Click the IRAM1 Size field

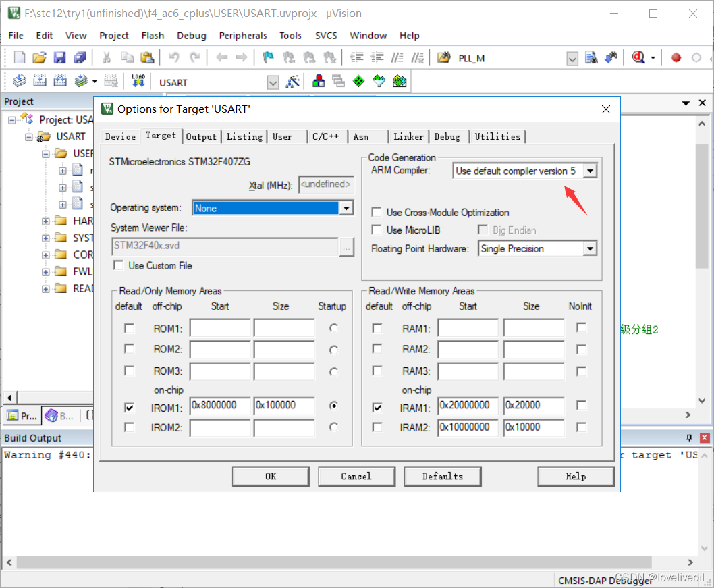pyautogui.click(x=534, y=405)
